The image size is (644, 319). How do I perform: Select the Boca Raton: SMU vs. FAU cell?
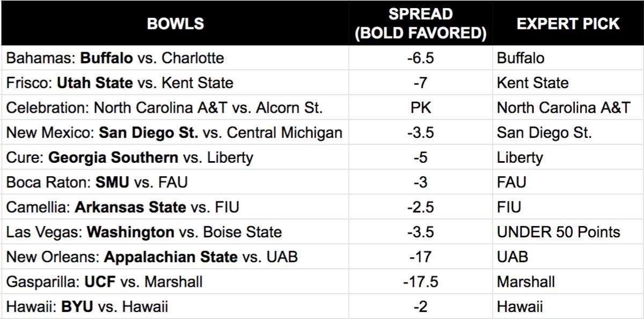(97, 182)
